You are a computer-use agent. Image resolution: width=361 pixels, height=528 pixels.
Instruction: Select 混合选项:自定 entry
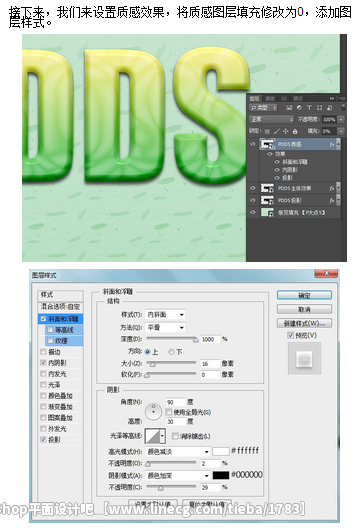pos(61,307)
